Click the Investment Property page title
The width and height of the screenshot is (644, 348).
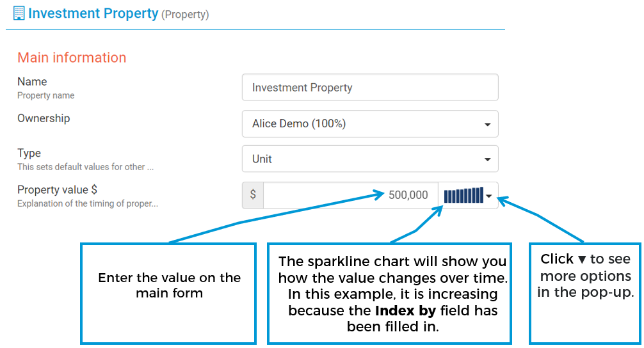point(93,13)
